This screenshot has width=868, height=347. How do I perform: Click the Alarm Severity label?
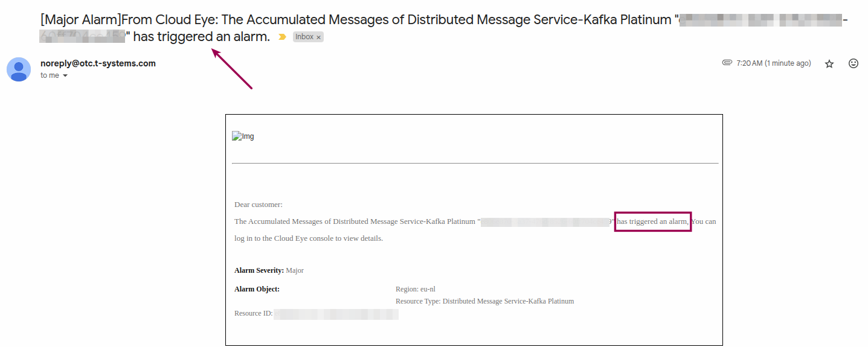(x=259, y=270)
